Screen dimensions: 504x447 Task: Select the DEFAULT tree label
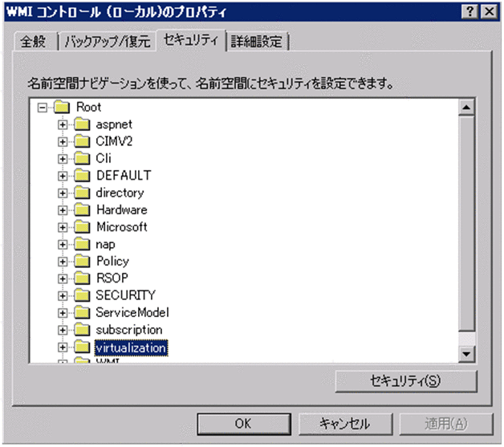[x=124, y=176]
